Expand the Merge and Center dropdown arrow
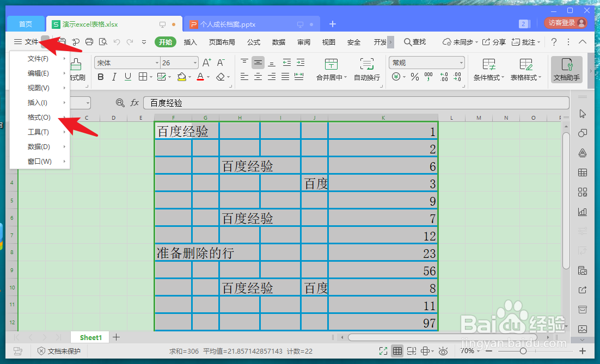Screen dimensions: 600x364 346,78
